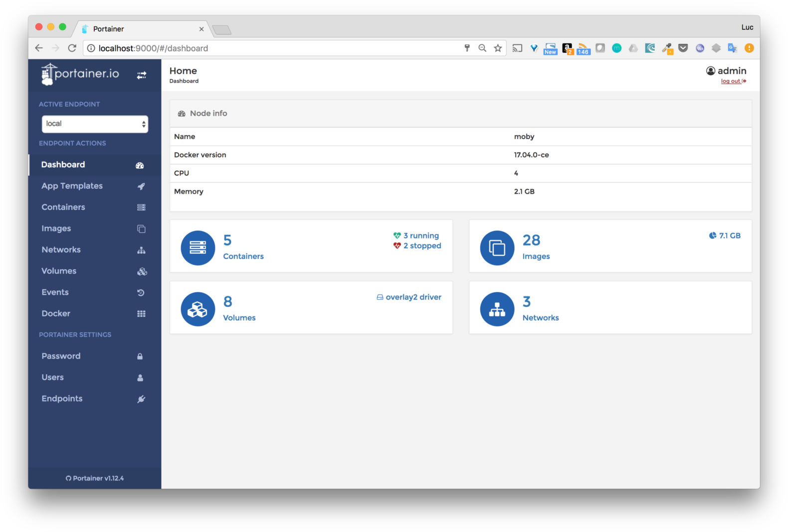Click the Volumes cubes circle icon

click(x=198, y=309)
